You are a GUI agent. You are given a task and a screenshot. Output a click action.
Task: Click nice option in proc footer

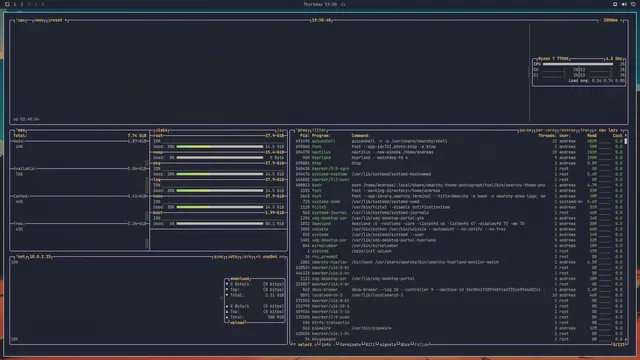click(x=405, y=345)
